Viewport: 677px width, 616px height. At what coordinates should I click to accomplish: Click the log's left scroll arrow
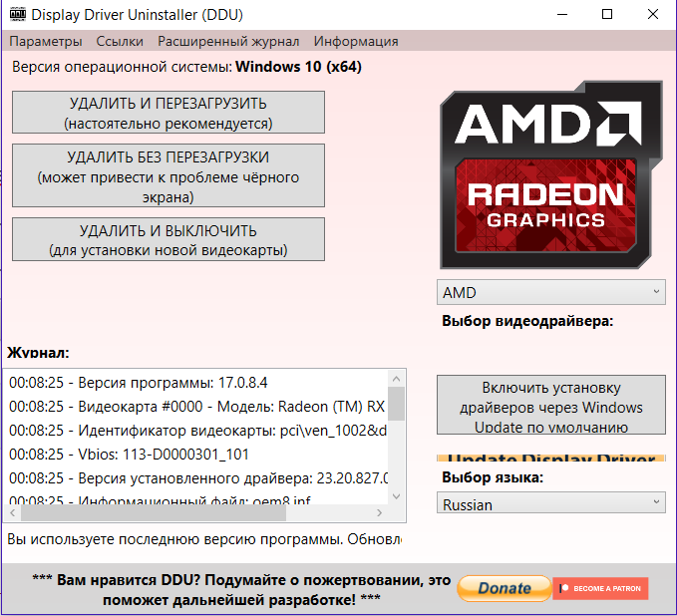(13, 512)
